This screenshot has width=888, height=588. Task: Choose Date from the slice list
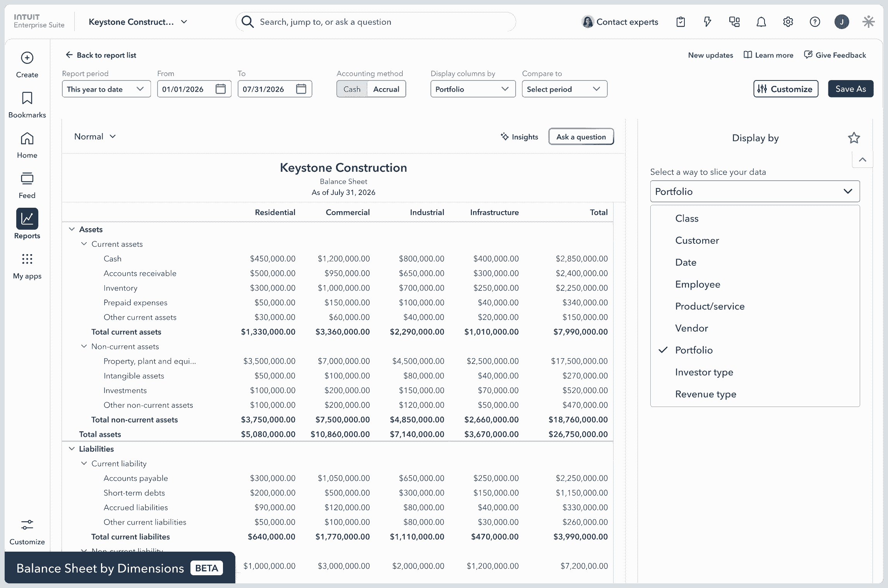tap(755, 262)
